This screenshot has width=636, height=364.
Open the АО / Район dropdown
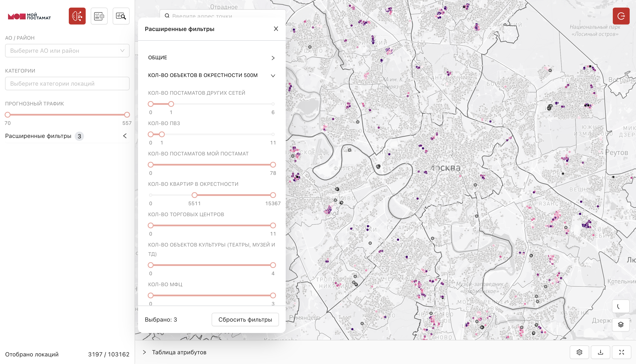tap(67, 51)
